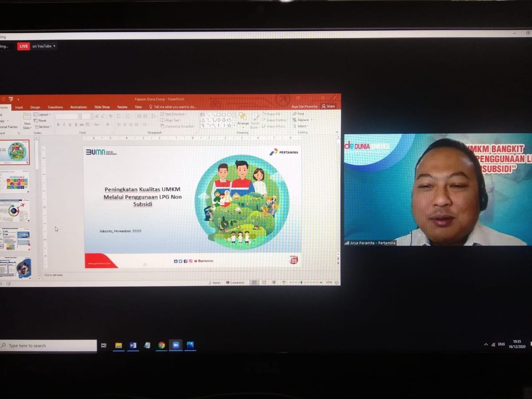Select the Format Painter tool
Viewport: 532px width, 399px height.
[9, 125]
